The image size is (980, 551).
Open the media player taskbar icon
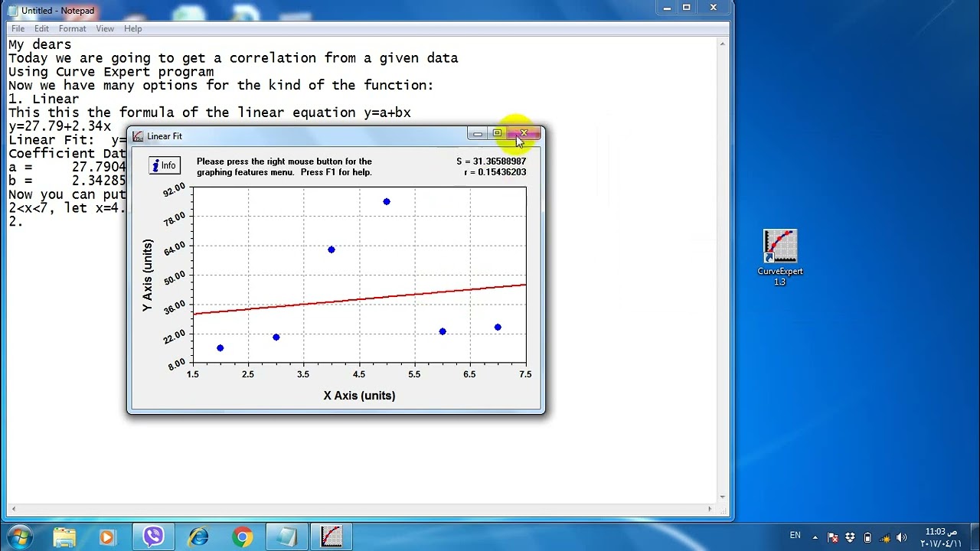coord(106,536)
